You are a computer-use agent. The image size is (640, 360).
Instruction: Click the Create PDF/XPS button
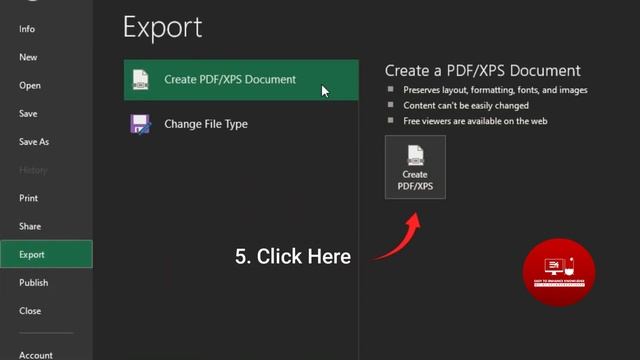[415, 167]
